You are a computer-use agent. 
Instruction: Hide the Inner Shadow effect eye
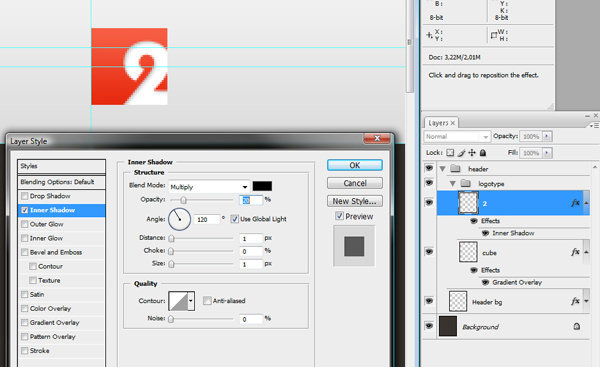pos(485,233)
